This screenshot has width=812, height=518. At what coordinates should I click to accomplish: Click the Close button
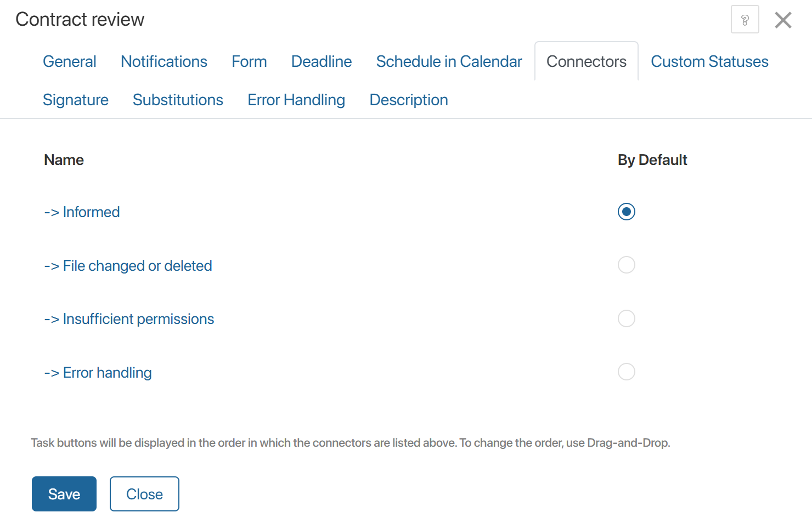point(144,494)
